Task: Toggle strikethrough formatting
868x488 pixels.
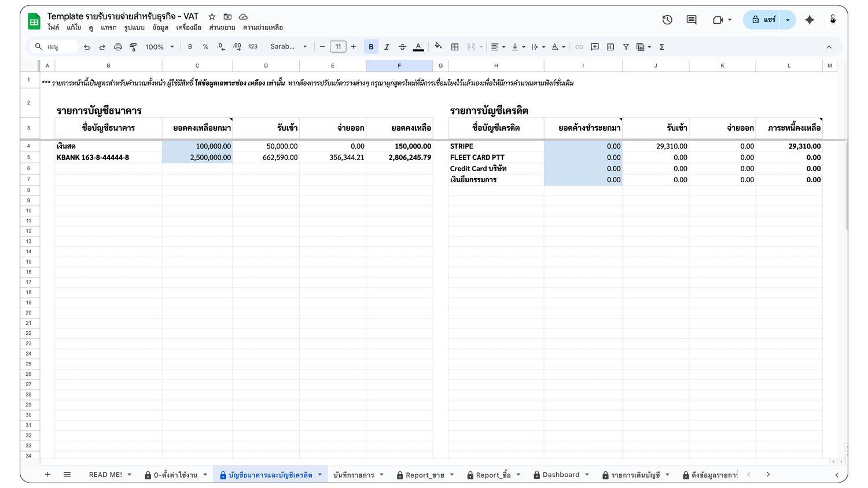Action: coord(402,47)
